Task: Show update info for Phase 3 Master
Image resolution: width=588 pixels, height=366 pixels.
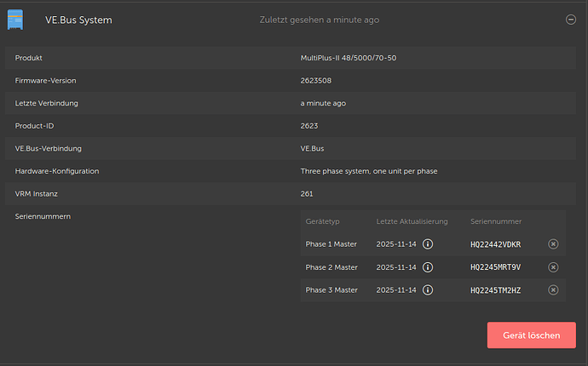Action: click(x=428, y=290)
